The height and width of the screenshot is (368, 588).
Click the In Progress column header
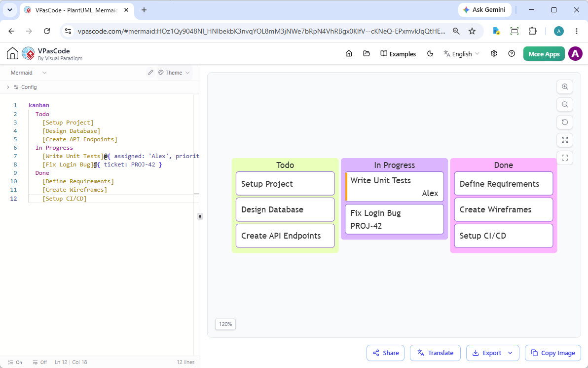394,165
